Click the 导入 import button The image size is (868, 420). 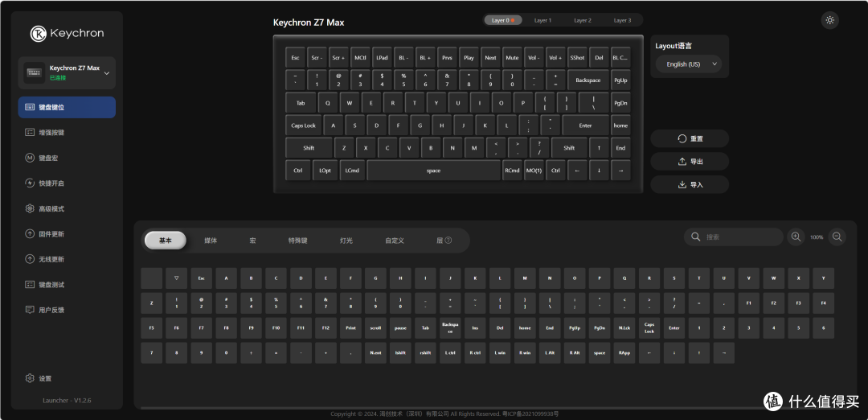690,184
